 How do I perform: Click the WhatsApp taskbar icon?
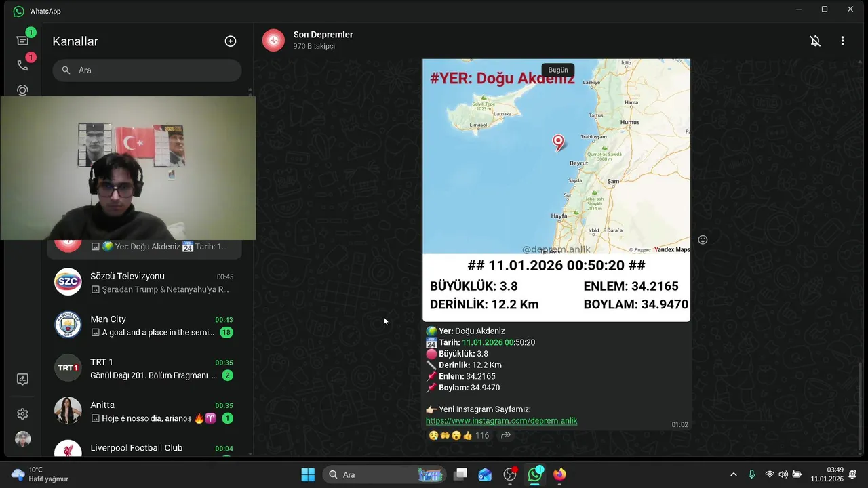point(535,474)
